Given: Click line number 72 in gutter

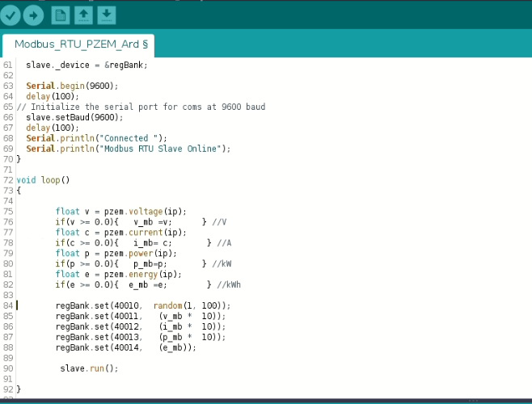Looking at the screenshot, I should 8,180.
